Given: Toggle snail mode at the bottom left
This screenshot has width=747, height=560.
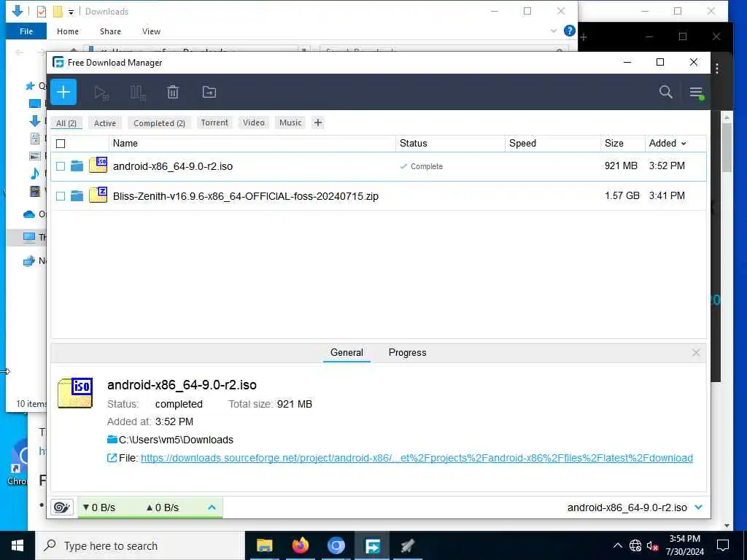Looking at the screenshot, I should (62, 507).
